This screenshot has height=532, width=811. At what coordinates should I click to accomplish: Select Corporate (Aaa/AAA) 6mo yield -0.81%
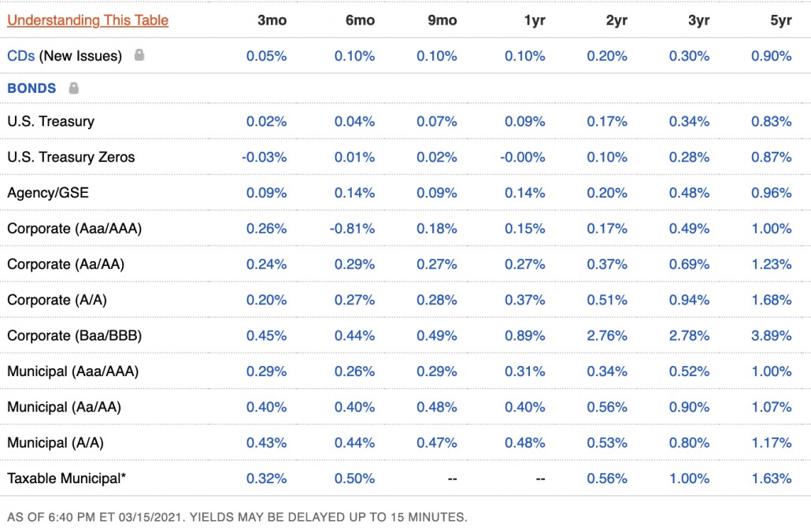click(352, 228)
